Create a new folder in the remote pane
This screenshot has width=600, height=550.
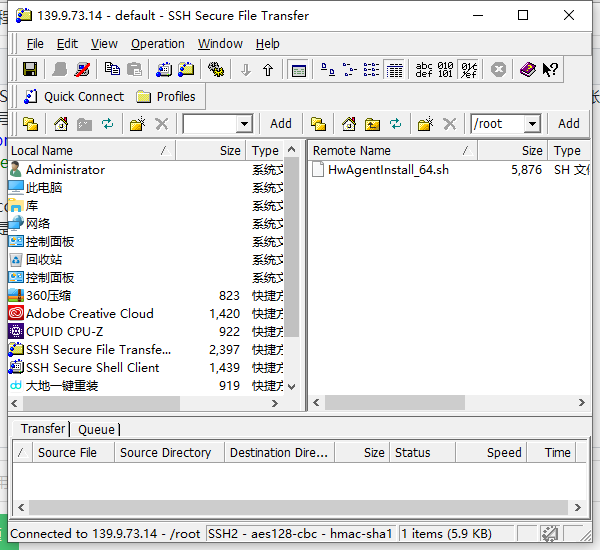click(x=425, y=124)
